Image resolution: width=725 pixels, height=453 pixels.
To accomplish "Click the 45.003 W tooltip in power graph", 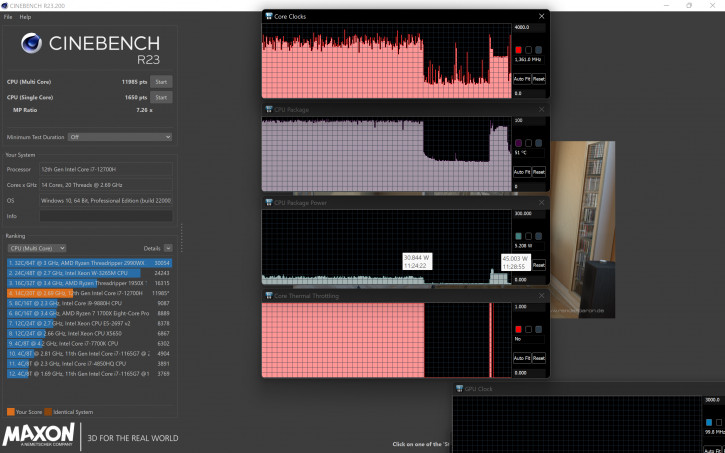I will 516,262.
